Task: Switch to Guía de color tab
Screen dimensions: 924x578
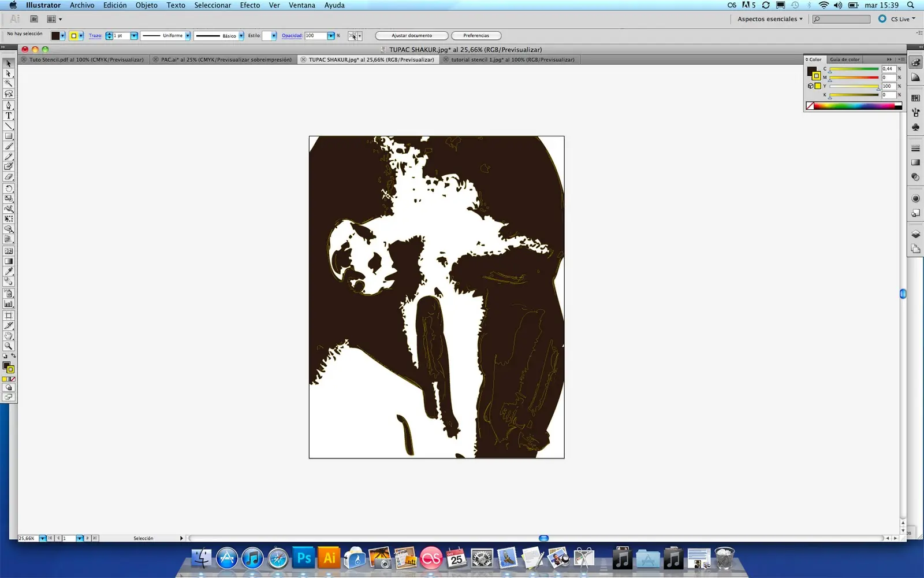Action: click(x=845, y=60)
